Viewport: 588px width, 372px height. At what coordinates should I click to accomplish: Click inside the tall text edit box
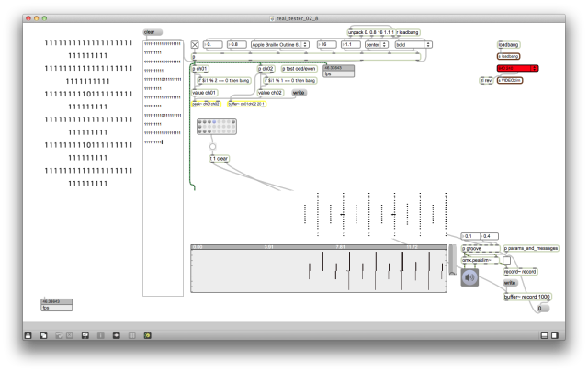click(163, 168)
